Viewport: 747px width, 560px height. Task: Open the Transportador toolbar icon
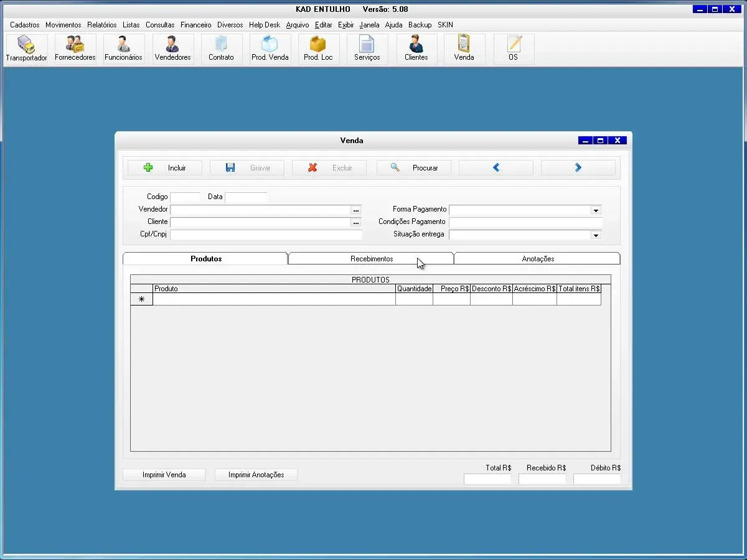click(26, 49)
